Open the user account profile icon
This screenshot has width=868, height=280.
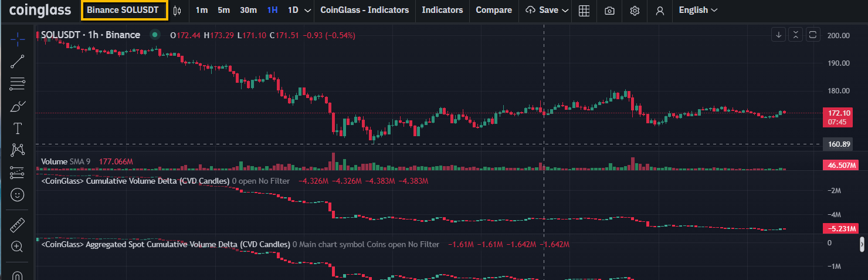tap(660, 11)
